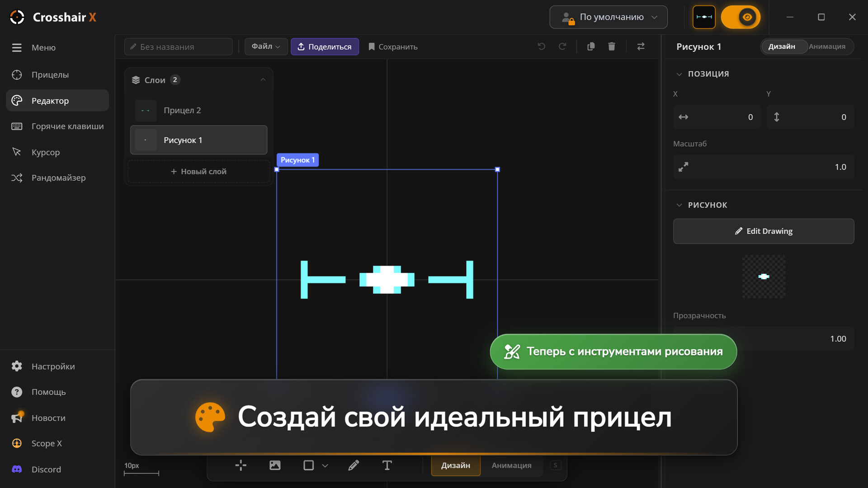Toggle crosshair visibility eye switch

[741, 17]
